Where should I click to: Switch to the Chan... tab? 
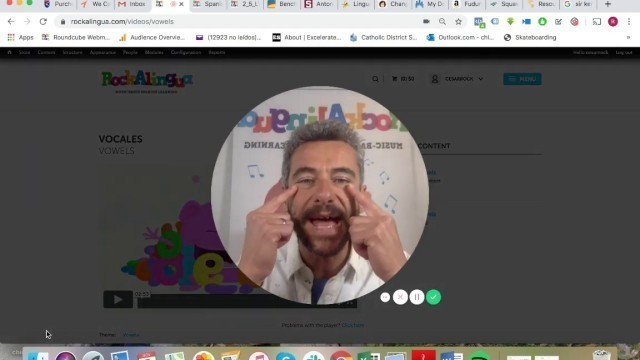pyautogui.click(x=393, y=4)
